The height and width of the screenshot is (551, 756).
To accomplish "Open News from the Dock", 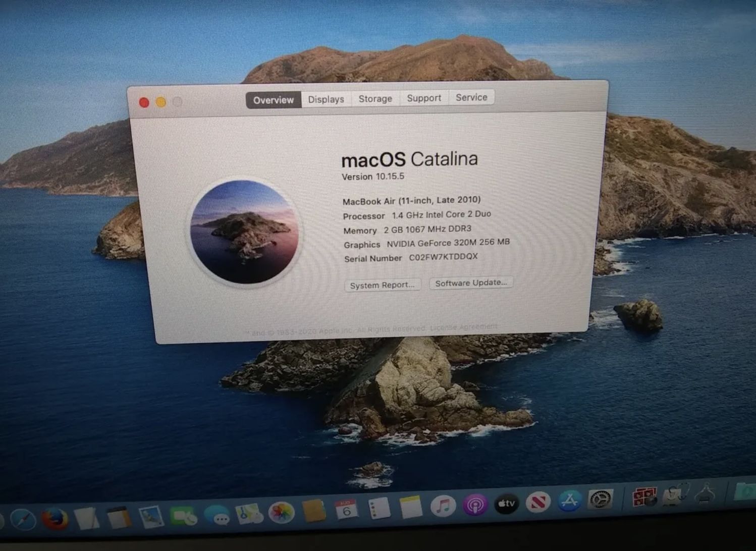I will [538, 502].
